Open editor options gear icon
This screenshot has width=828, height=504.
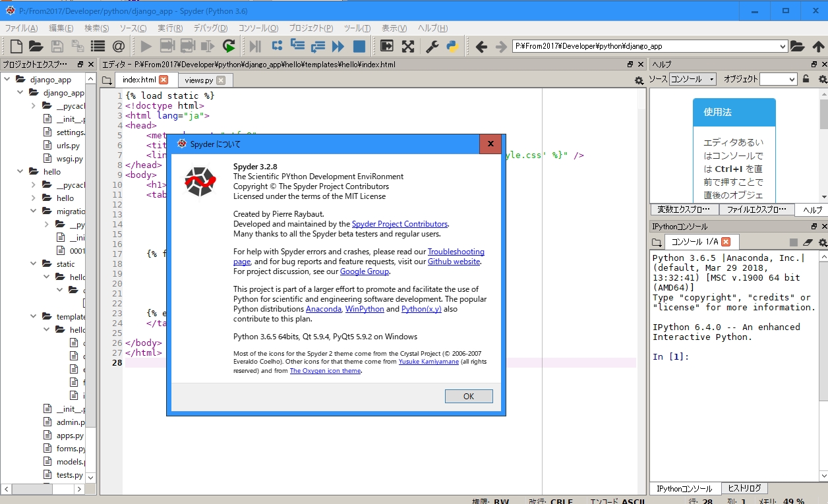(x=639, y=80)
